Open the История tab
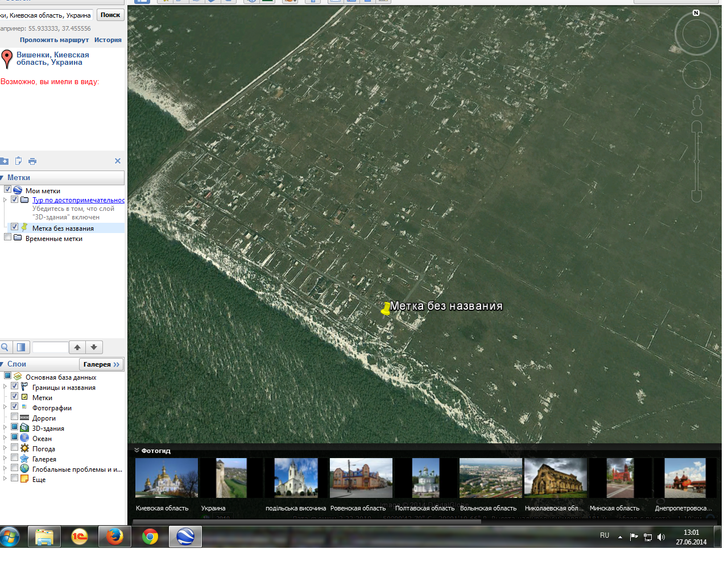The height and width of the screenshot is (582, 728). [108, 40]
